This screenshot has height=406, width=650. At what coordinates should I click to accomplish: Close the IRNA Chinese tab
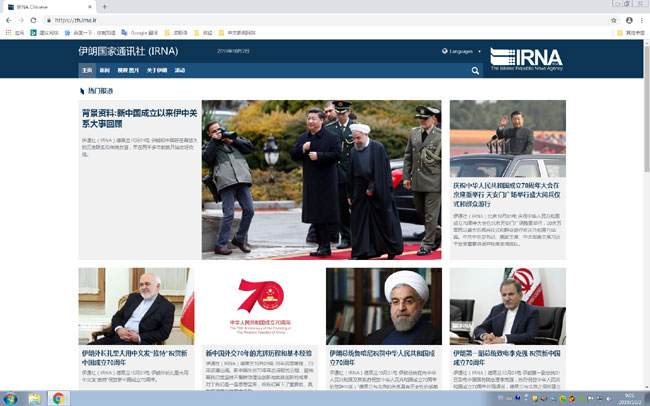[x=90, y=7]
